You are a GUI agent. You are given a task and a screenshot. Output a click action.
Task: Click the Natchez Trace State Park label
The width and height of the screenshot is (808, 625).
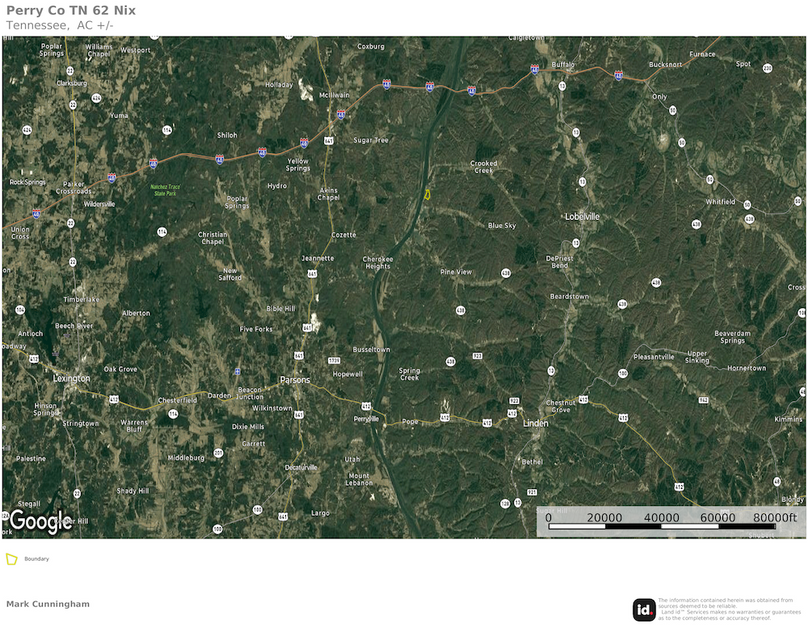coord(165,189)
